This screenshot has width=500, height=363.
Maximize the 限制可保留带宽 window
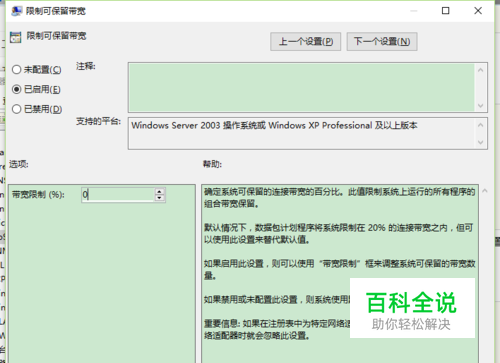click(446, 11)
